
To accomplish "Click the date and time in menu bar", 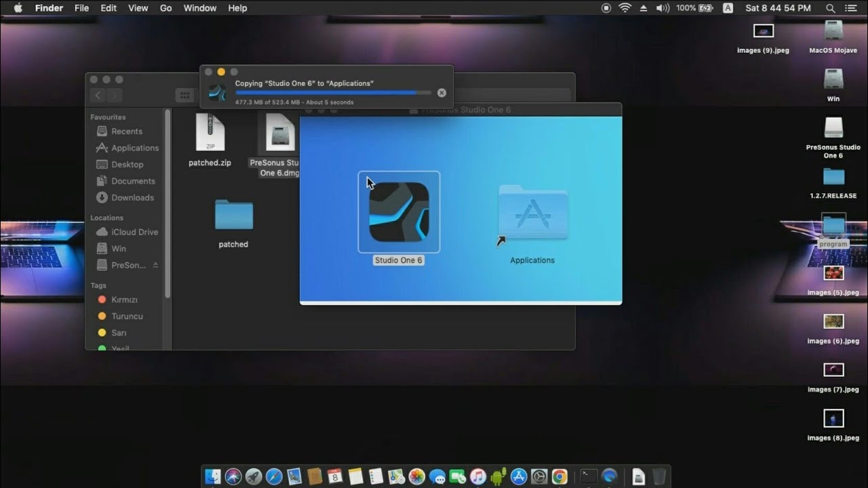I will [778, 8].
